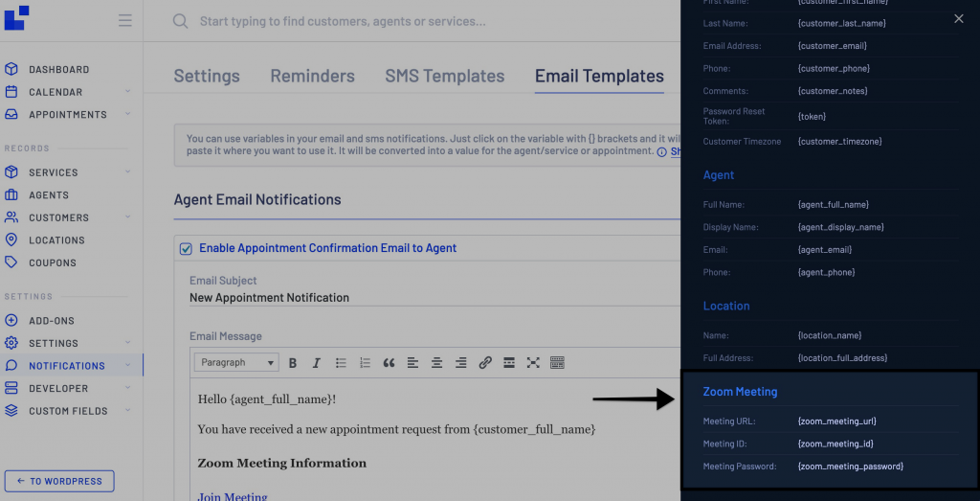Switch to the Settings tab

coord(207,77)
